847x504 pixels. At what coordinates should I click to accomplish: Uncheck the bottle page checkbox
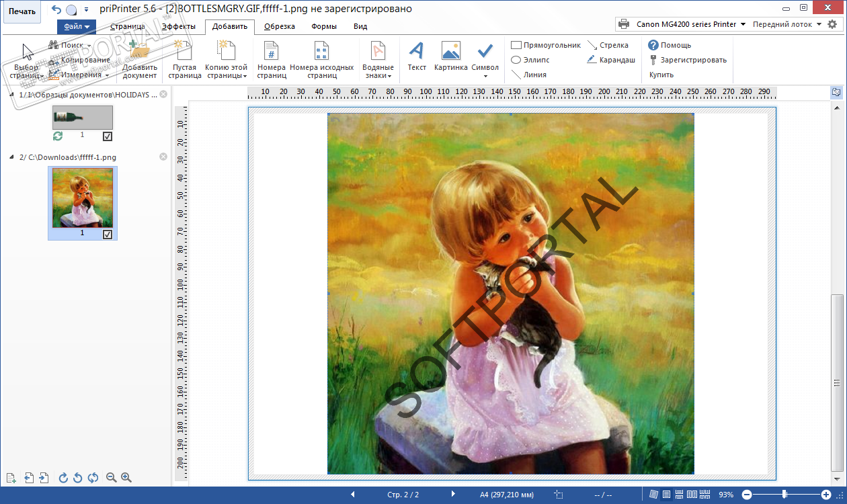(x=108, y=136)
